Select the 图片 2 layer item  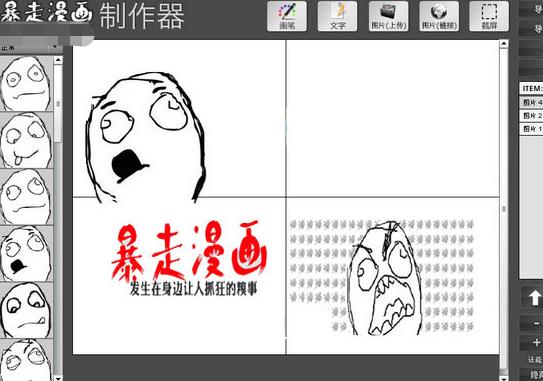tap(531, 116)
